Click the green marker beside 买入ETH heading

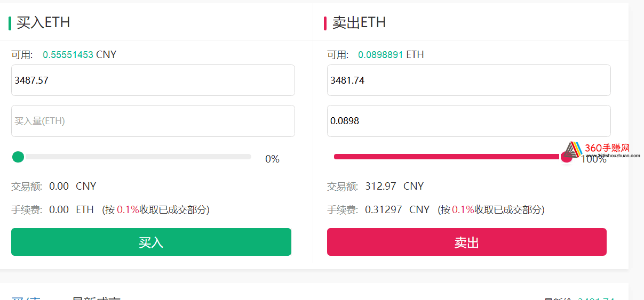tap(10, 23)
